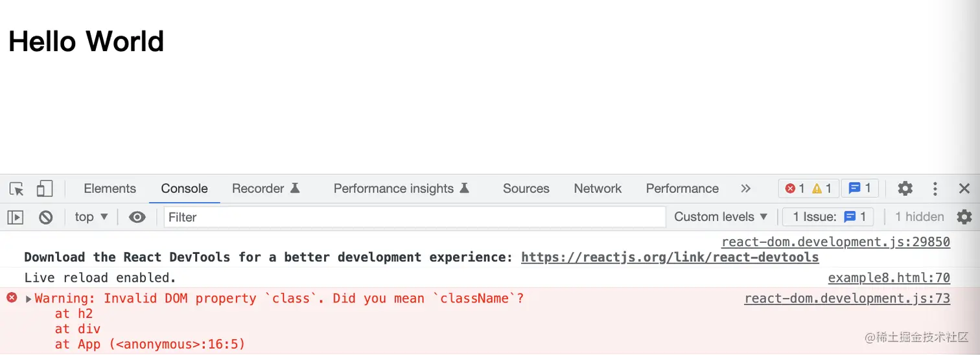Show more tabs with the chevron
Image resolution: width=980 pixels, height=355 pixels.
coord(745,189)
